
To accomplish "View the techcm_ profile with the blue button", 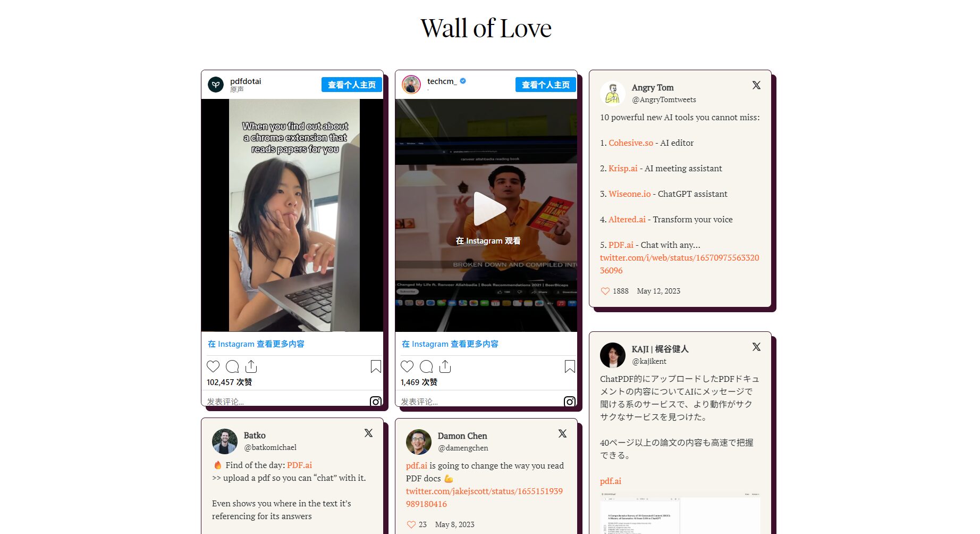I will (545, 85).
